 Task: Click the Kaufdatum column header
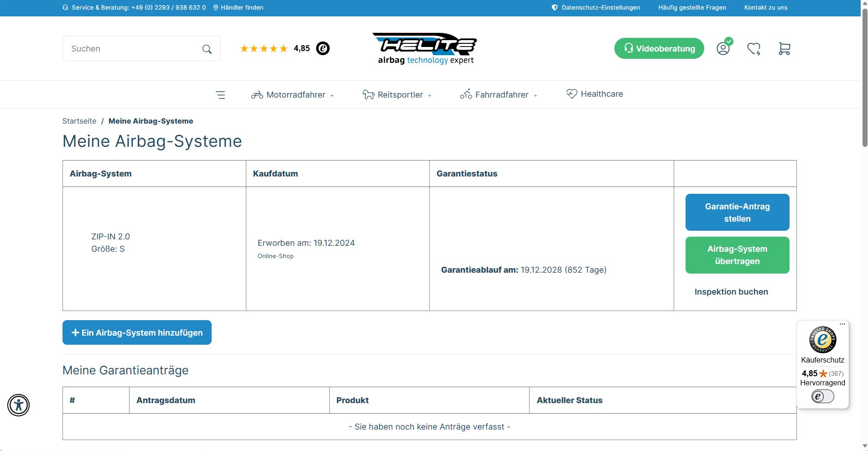point(275,174)
